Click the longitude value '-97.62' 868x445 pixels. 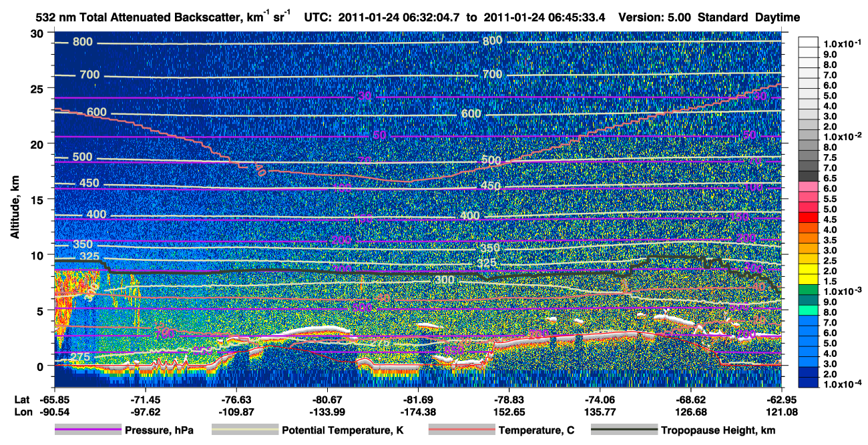coord(146,412)
